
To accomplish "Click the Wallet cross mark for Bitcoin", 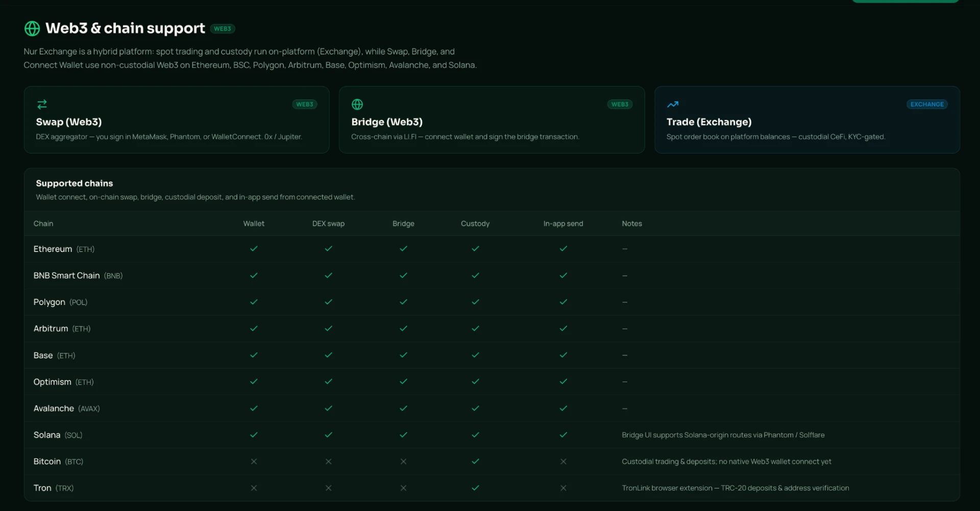I will point(254,461).
